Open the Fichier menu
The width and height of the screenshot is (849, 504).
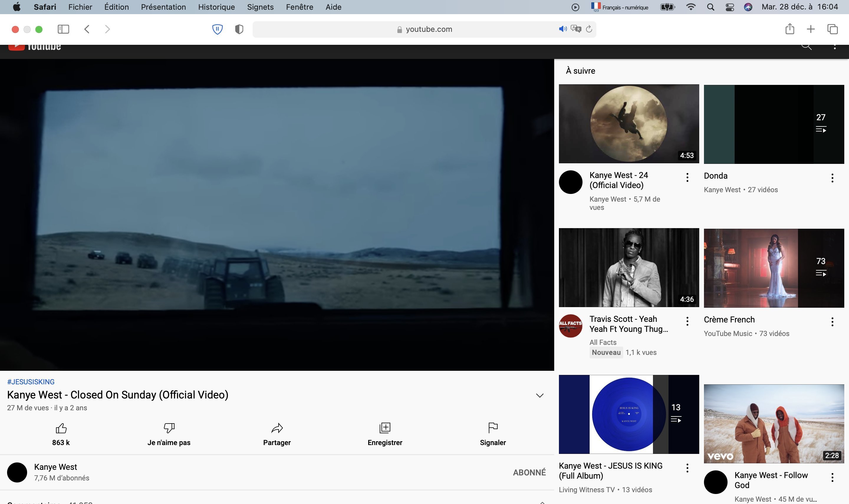(x=80, y=7)
